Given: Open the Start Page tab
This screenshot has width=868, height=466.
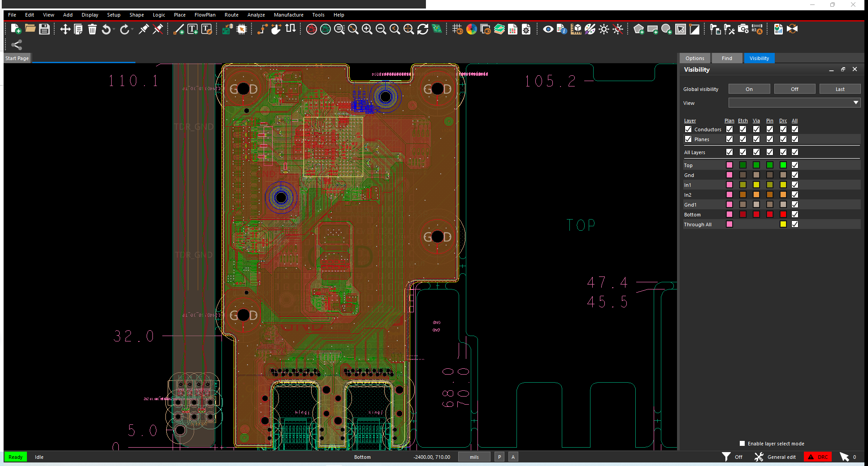Looking at the screenshot, I should tap(17, 58).
